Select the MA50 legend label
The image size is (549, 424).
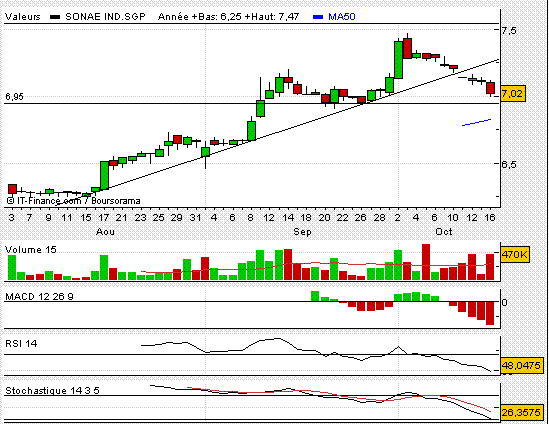pos(342,16)
